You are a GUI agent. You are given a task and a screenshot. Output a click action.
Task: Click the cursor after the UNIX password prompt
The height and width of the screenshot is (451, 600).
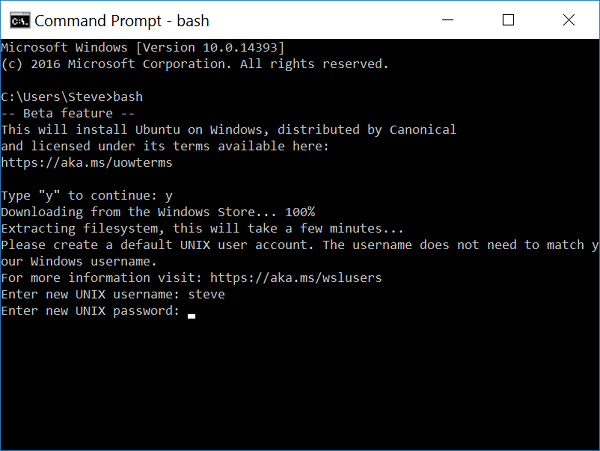tap(191, 314)
